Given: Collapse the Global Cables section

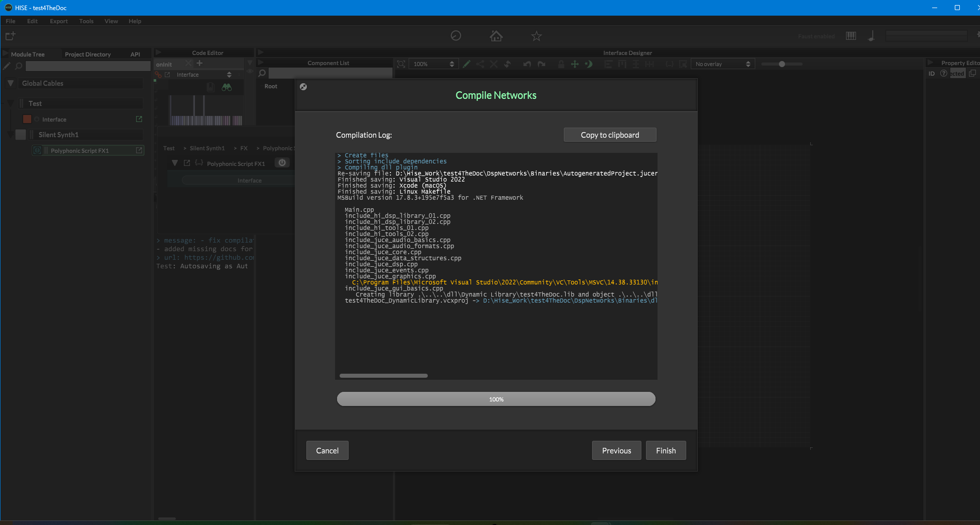Looking at the screenshot, I should 11,83.
